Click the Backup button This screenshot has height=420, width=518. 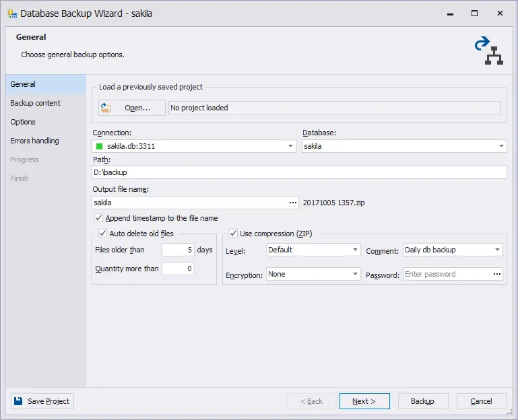[x=423, y=401]
